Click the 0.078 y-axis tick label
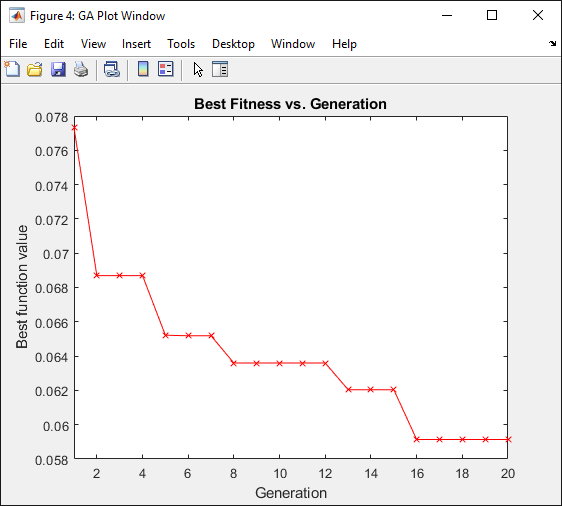562x506 pixels. pos(51,118)
